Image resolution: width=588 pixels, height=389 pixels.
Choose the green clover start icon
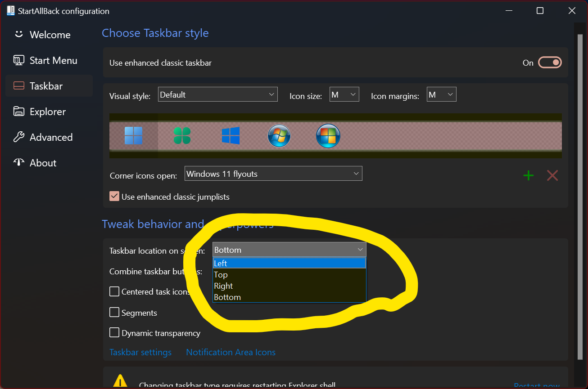pos(182,135)
